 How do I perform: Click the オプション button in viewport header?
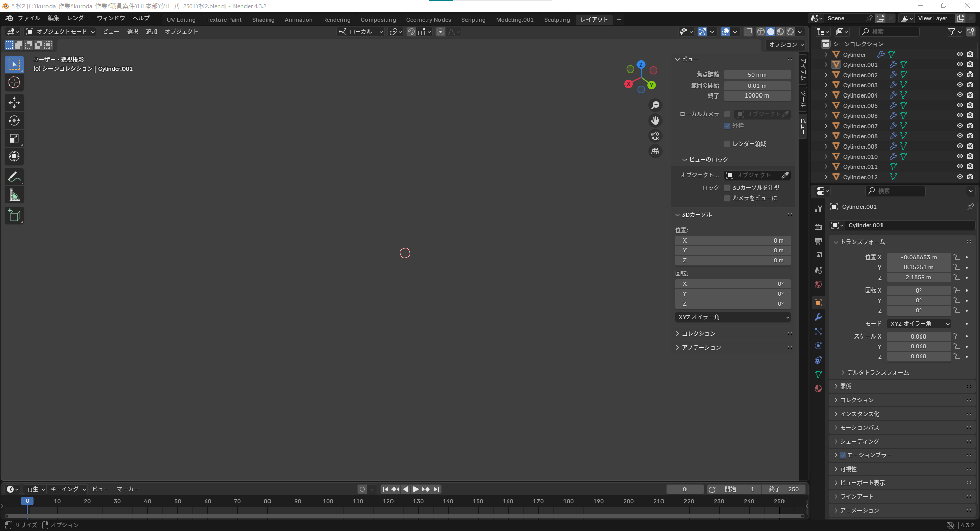[x=786, y=45]
